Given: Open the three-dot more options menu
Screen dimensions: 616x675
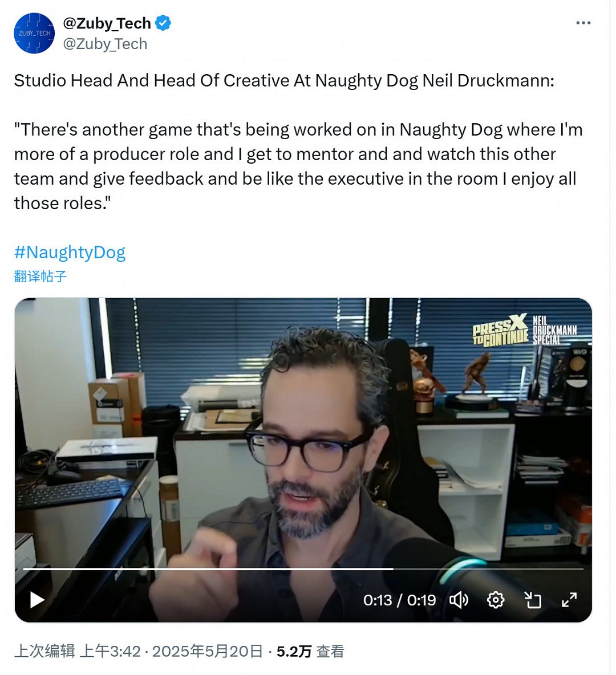Looking at the screenshot, I should (x=583, y=23).
